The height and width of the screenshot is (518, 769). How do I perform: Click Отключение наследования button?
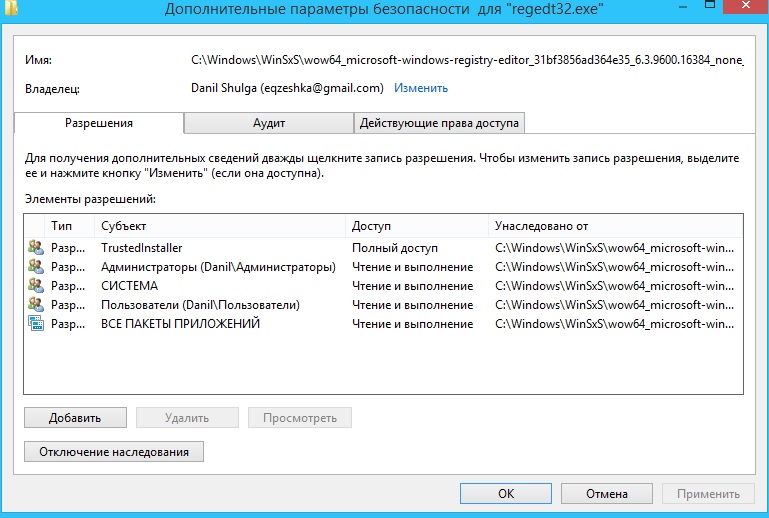coord(114,452)
